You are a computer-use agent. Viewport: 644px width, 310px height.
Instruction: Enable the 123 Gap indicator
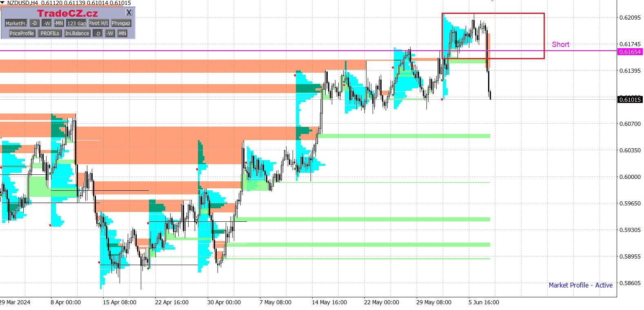point(76,23)
